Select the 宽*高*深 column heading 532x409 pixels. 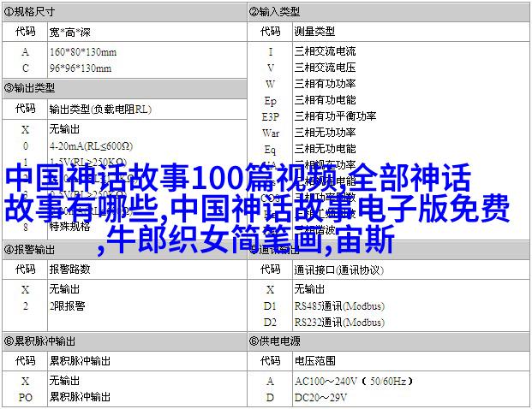click(x=70, y=33)
